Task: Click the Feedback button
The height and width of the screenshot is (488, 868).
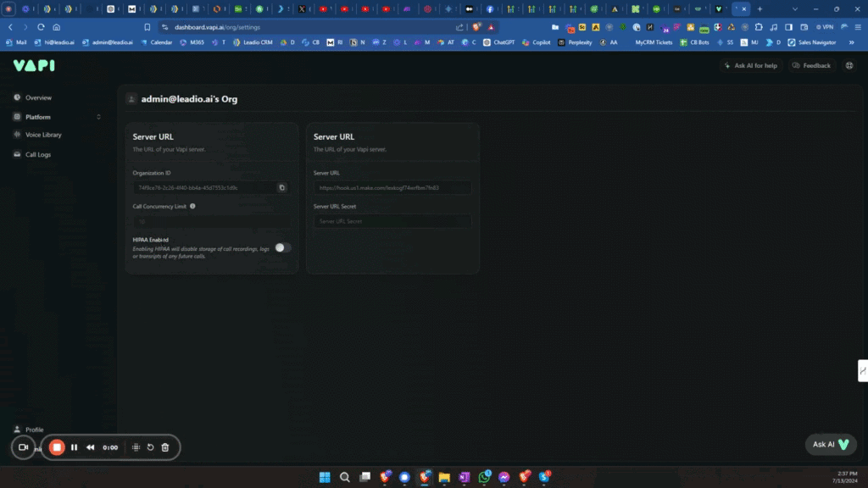Action: click(x=811, y=65)
